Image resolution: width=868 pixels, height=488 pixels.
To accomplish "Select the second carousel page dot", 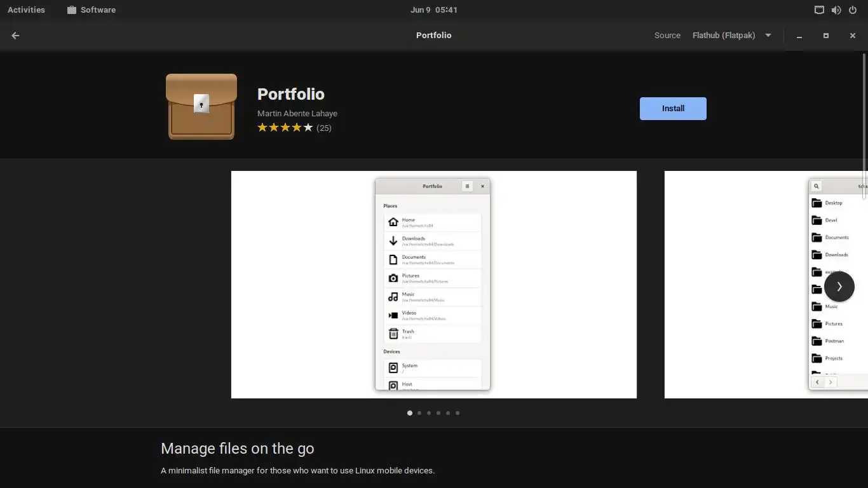I will [419, 413].
